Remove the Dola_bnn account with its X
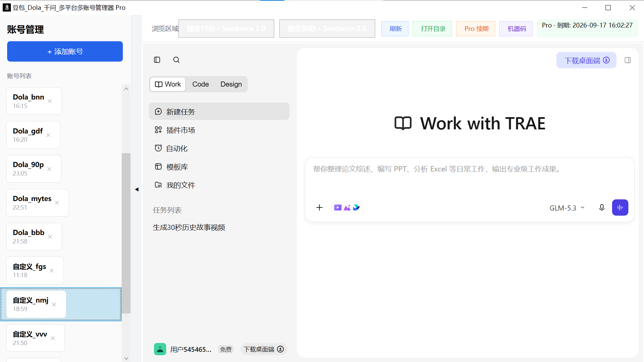Image resolution: width=644 pixels, height=362 pixels. [50, 101]
